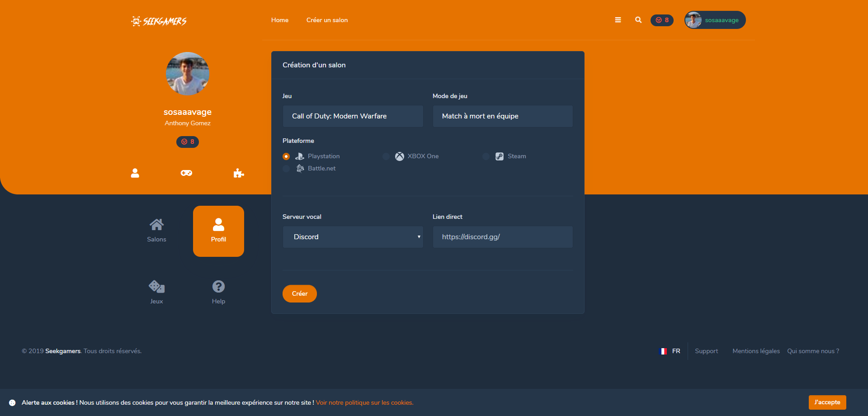Viewport: 868px width, 416px height.
Task: Click the Seekgamers footer copyright name
Action: point(63,351)
